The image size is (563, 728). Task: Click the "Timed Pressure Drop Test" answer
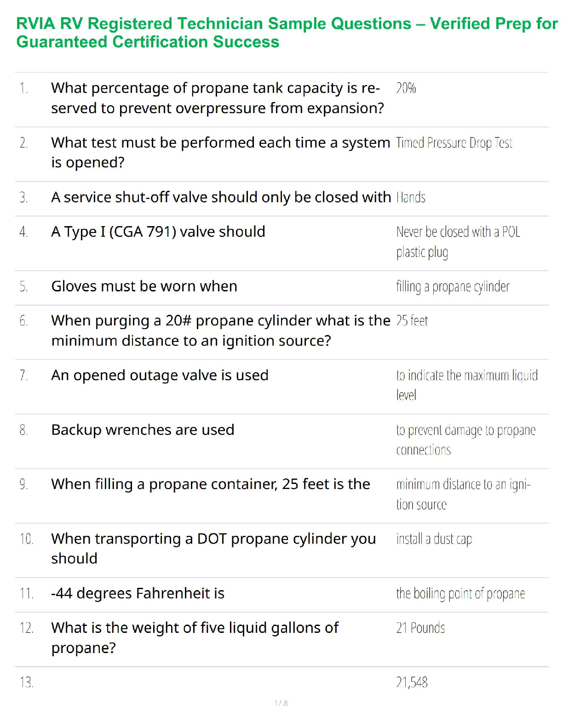454,143
